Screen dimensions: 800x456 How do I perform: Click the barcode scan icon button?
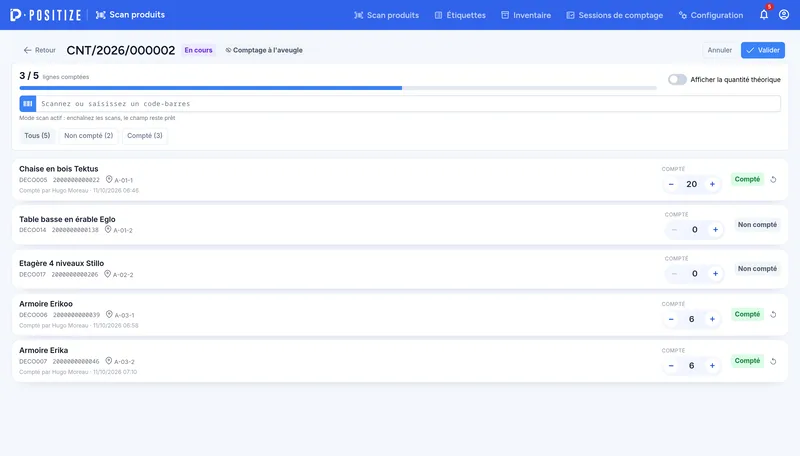[28, 104]
